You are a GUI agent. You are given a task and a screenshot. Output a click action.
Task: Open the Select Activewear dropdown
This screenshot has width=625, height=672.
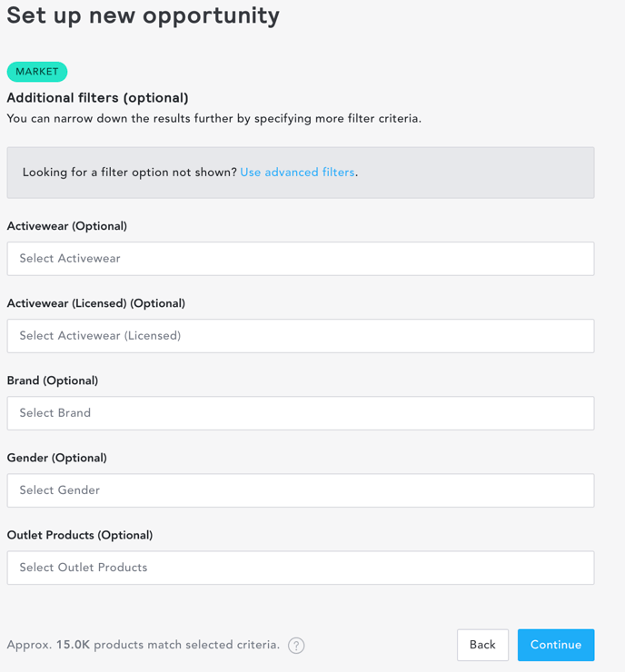pos(301,259)
